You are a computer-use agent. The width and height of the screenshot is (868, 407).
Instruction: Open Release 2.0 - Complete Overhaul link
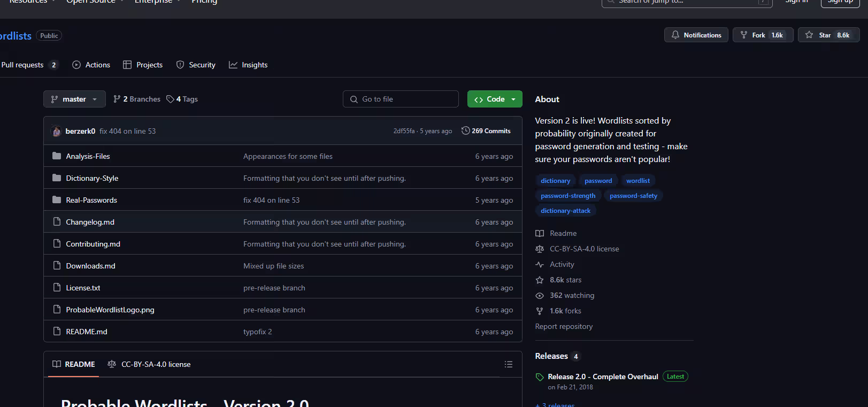click(x=603, y=377)
